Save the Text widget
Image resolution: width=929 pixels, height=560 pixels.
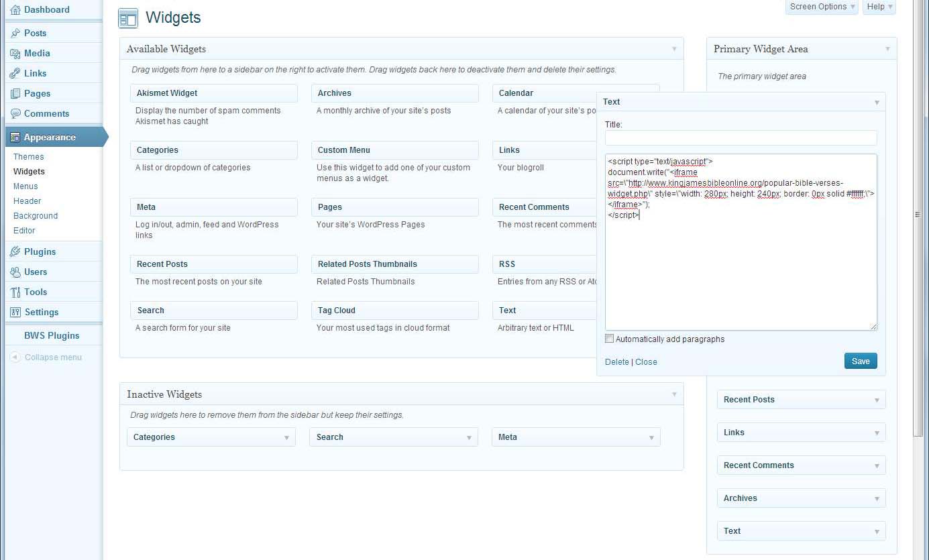coord(860,361)
